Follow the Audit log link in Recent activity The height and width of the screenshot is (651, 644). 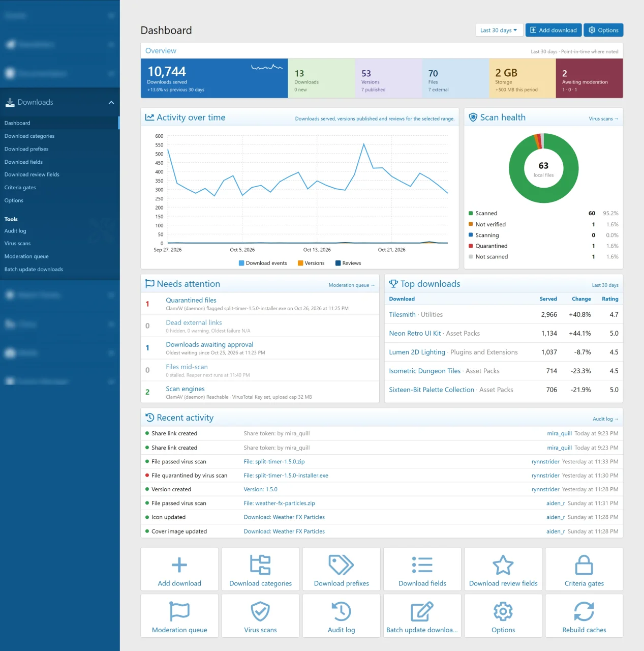[605, 419]
